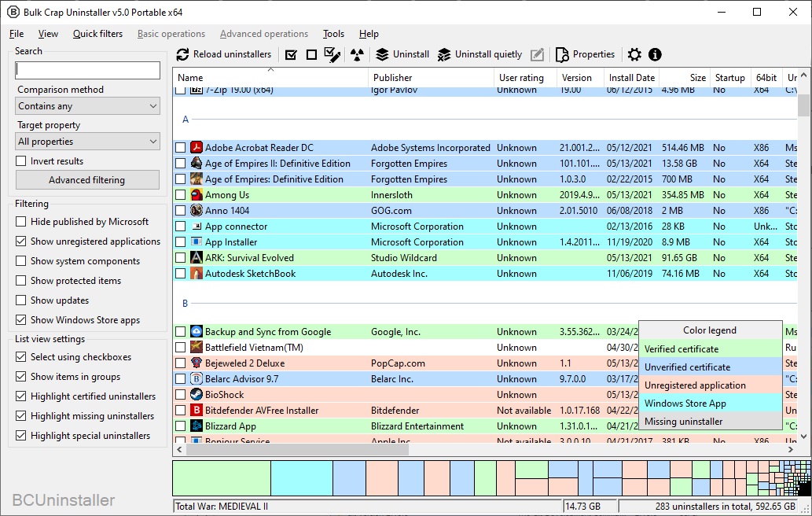Open the Help menu
The image size is (812, 516).
pyautogui.click(x=369, y=34)
